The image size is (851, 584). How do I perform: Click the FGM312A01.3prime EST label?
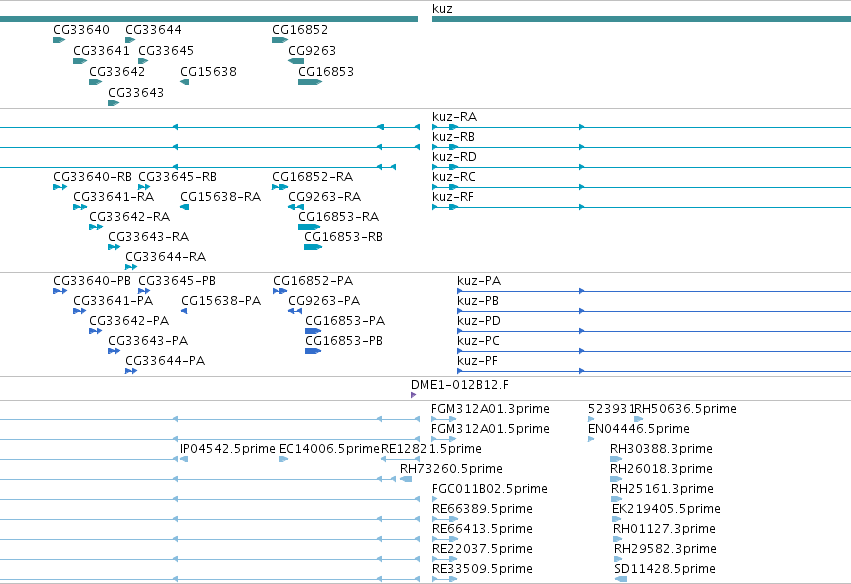[x=490, y=409]
